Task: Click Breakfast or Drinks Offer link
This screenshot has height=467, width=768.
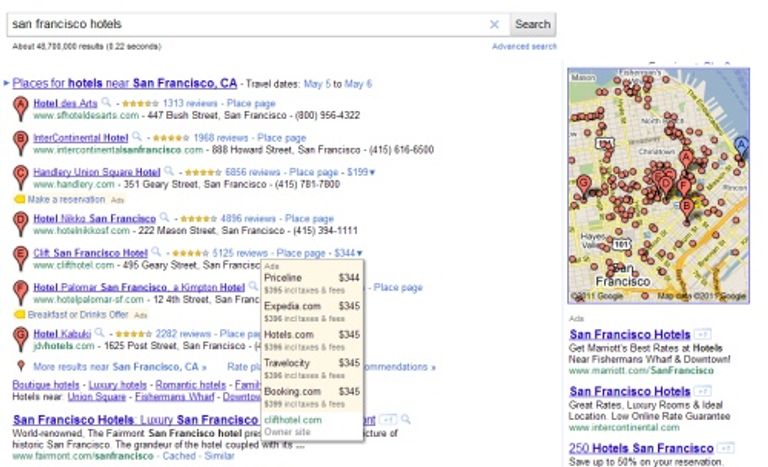Action: tap(78, 315)
